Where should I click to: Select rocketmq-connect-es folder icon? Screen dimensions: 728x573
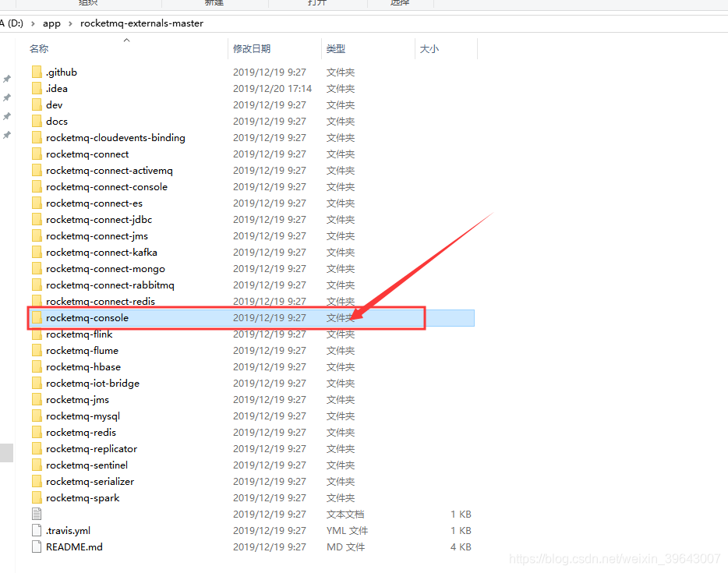[x=37, y=203]
